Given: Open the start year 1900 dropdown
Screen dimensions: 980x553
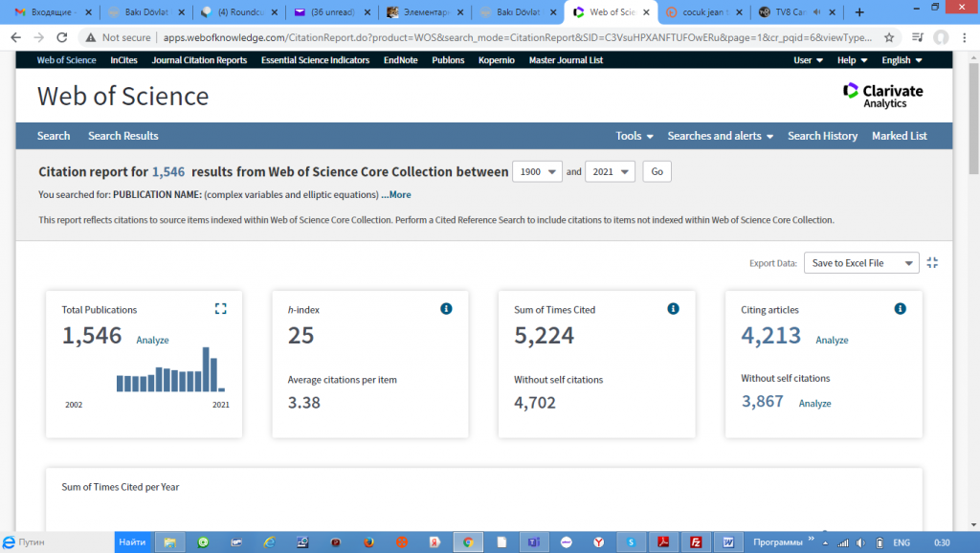Looking at the screenshot, I should point(538,172).
